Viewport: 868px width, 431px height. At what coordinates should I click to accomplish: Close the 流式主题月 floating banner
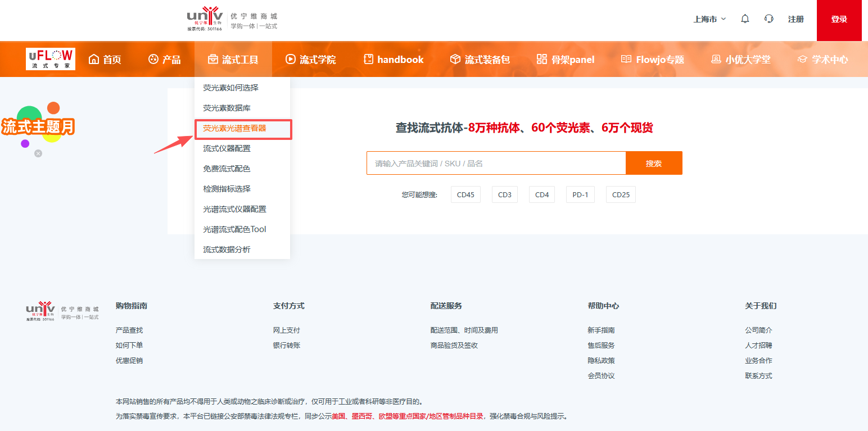coord(38,153)
